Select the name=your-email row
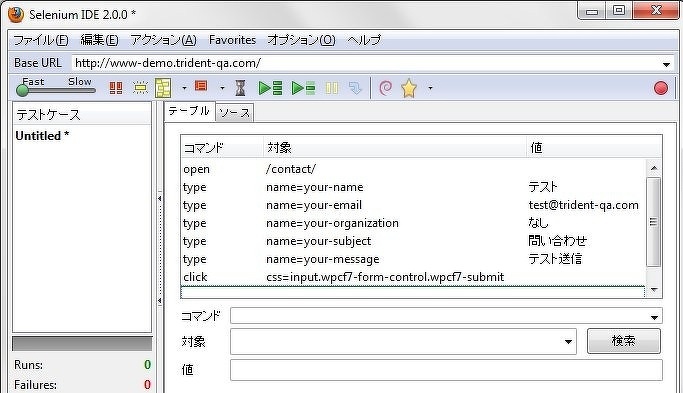Screen dimensions: 683x393 pos(413,205)
